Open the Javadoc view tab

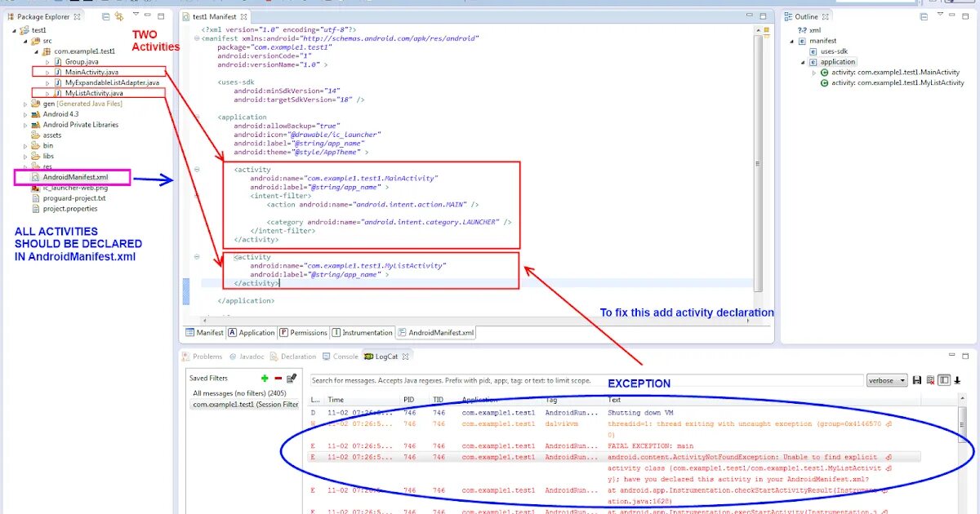(247, 357)
